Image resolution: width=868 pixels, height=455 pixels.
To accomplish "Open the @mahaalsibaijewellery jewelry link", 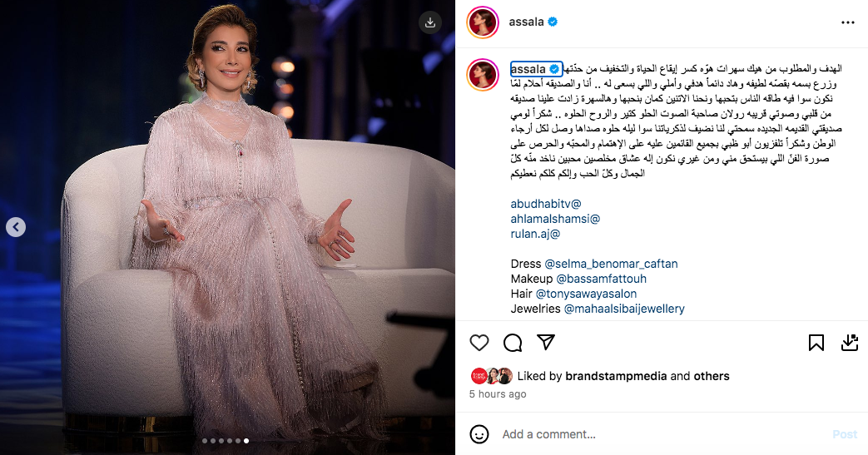I will (624, 309).
